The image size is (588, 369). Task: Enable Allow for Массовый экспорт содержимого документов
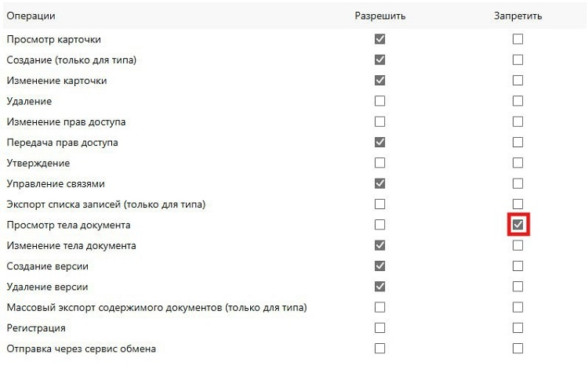[380, 307]
